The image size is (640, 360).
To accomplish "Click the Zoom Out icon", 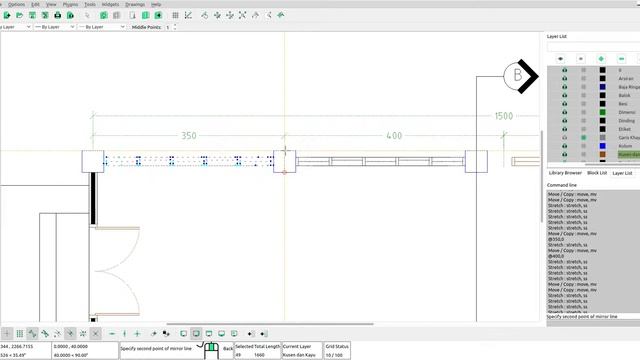I will click(x=230, y=16).
